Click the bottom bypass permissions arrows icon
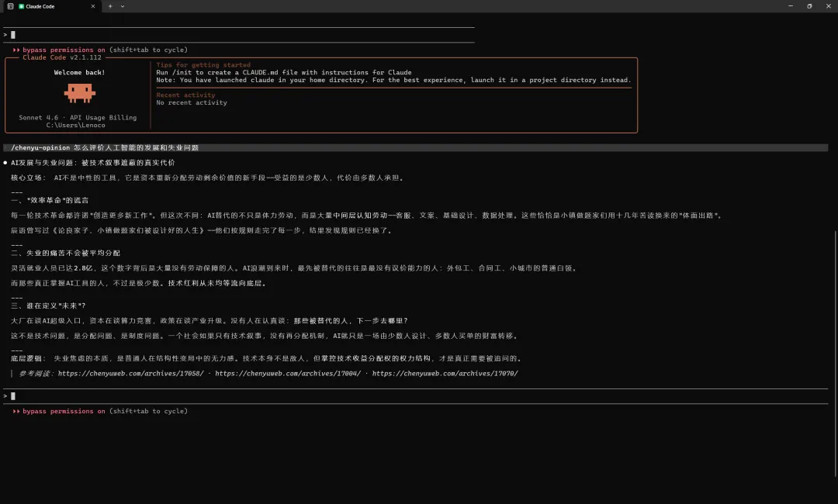This screenshot has width=838, height=504. click(16, 411)
